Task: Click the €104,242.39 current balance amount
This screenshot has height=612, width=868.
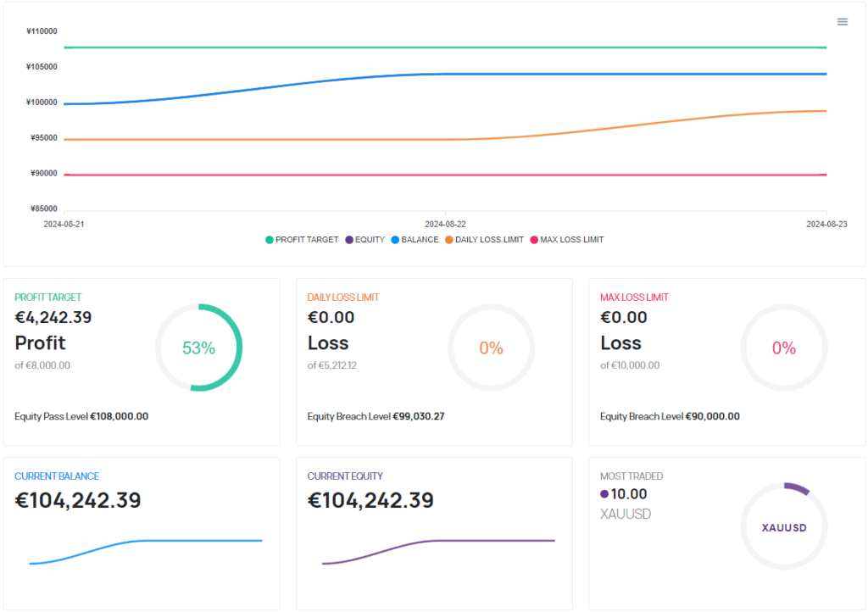Action: [78, 500]
